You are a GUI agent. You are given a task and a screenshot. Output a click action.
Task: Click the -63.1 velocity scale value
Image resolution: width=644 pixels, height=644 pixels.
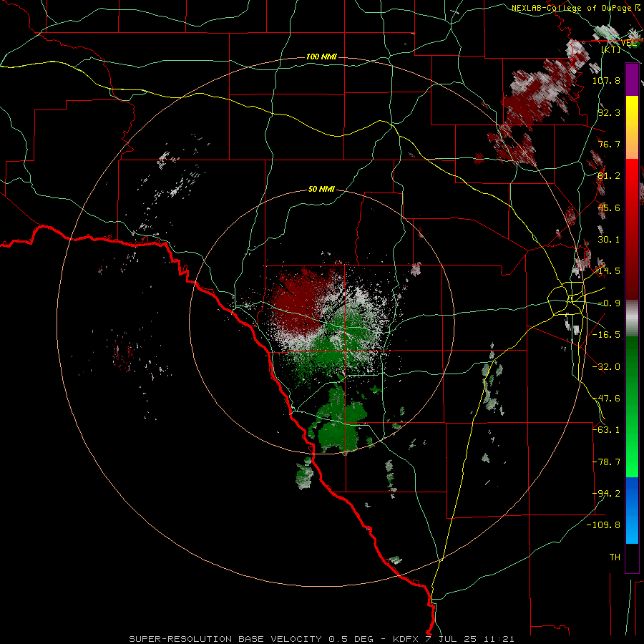click(606, 430)
